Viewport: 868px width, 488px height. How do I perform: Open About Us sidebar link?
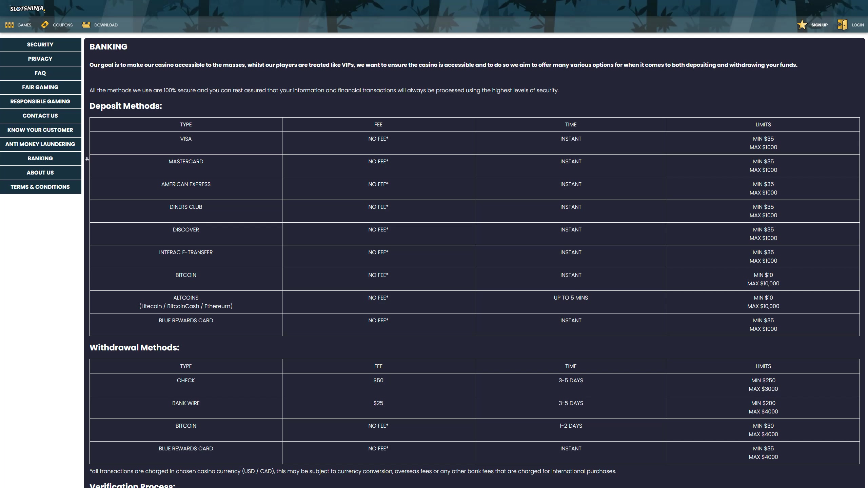(40, 172)
